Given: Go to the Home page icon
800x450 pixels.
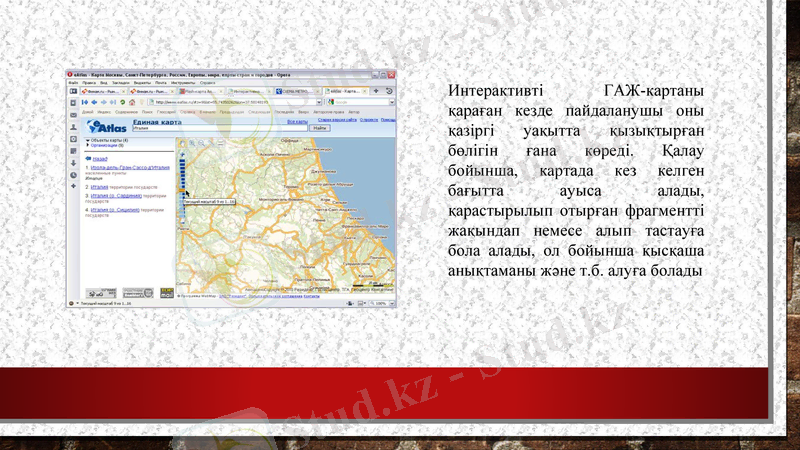Looking at the screenshot, I should [132, 102].
